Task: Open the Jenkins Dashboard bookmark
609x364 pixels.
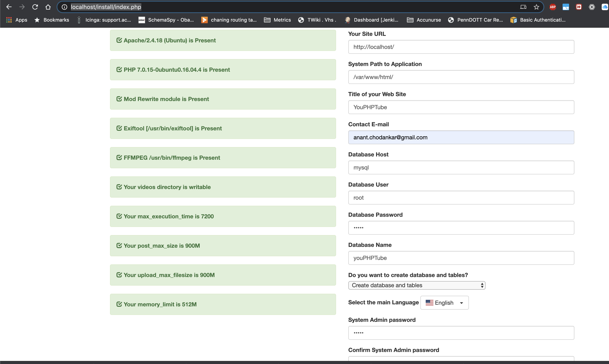Action: pyautogui.click(x=371, y=20)
